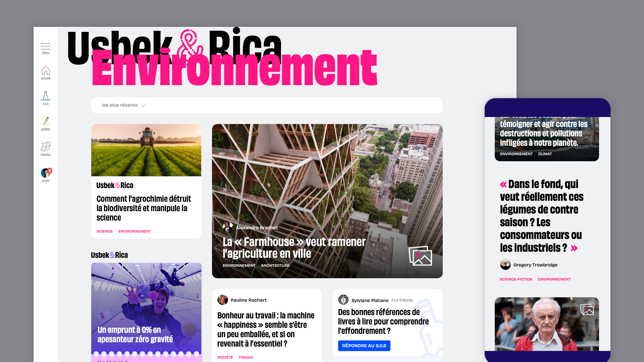
Task: Select ENVIRONNEMENT tag on Farmhouse article
Action: pyautogui.click(x=239, y=265)
